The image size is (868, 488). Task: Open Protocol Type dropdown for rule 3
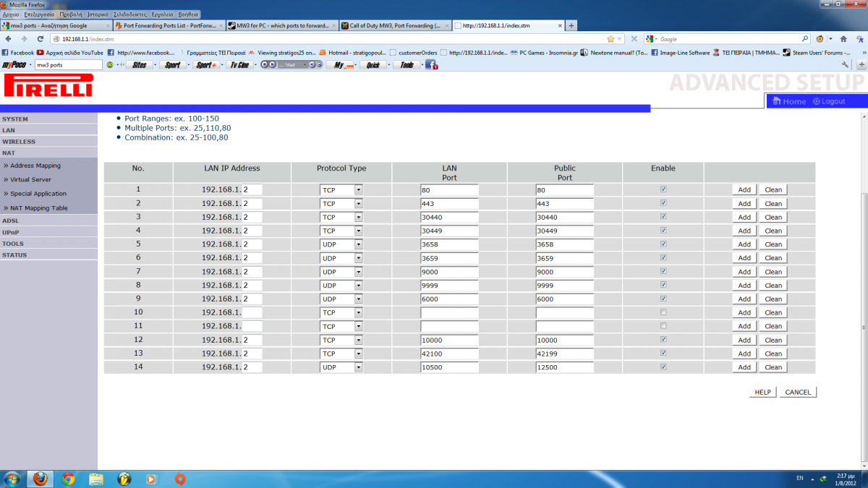pyautogui.click(x=341, y=217)
